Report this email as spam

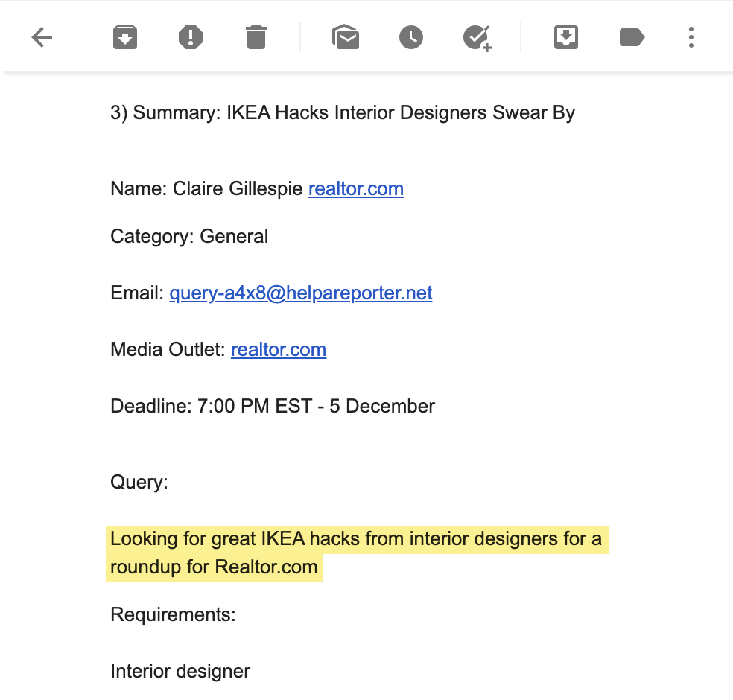pyautogui.click(x=191, y=37)
